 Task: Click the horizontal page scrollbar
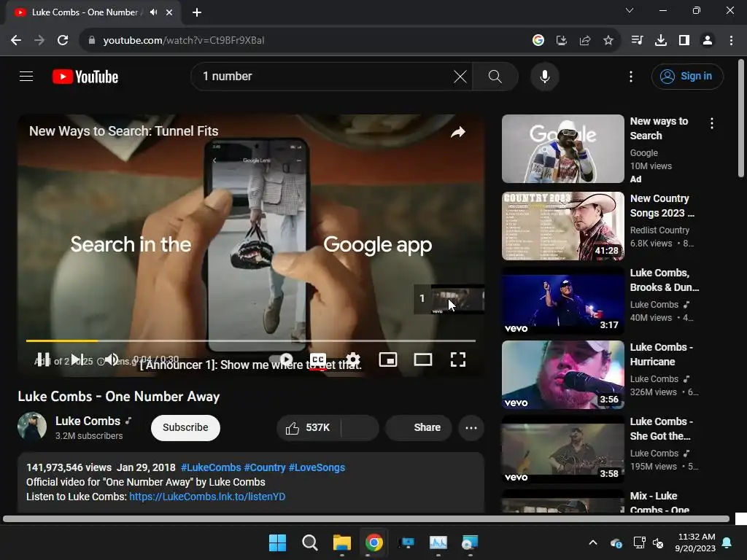[366, 518]
